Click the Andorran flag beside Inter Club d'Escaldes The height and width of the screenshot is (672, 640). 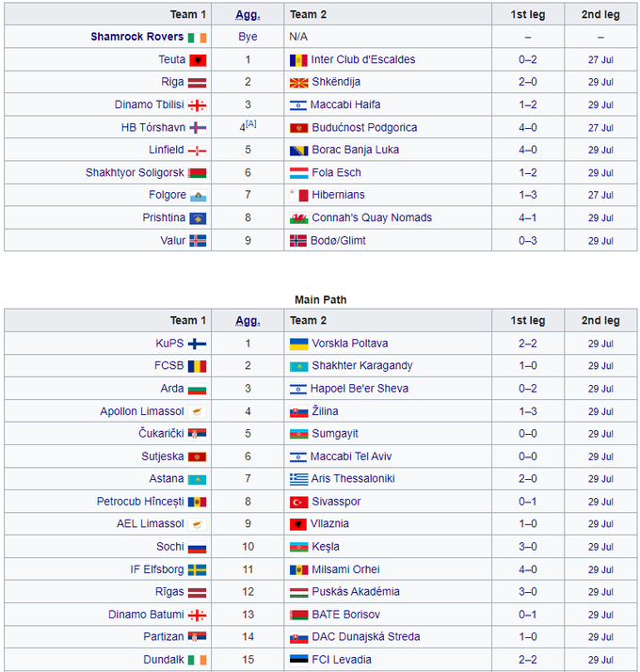pos(298,59)
